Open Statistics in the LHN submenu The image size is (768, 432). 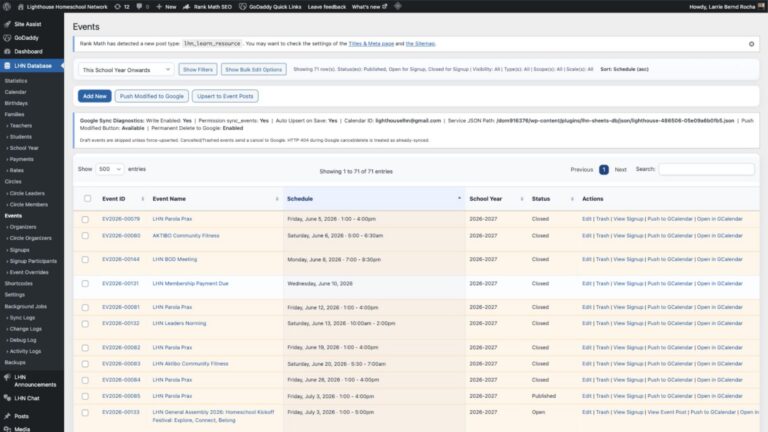click(x=16, y=81)
